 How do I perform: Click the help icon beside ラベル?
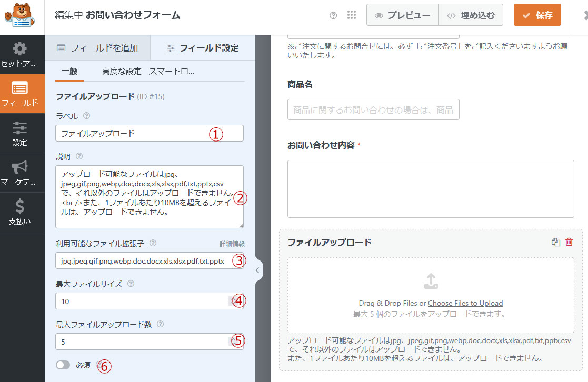coord(87,116)
